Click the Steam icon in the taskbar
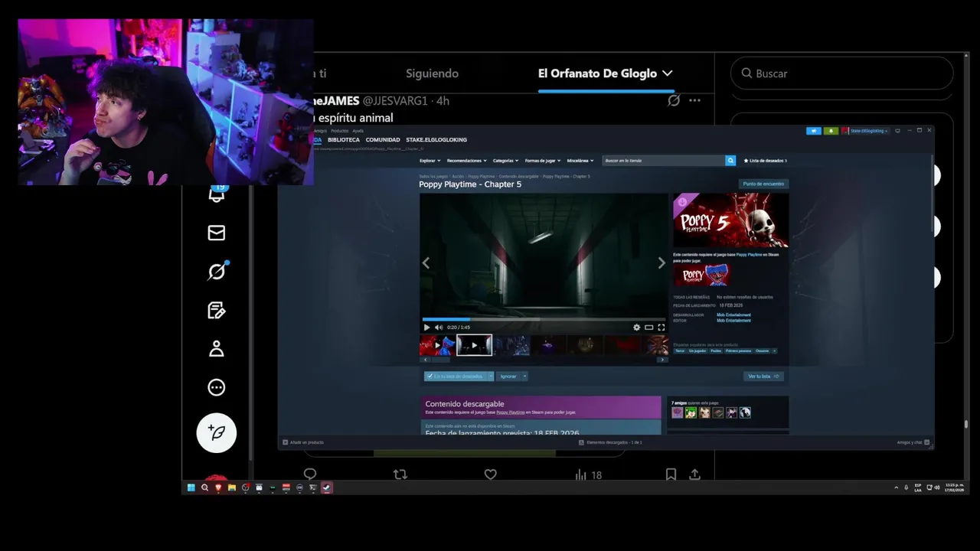Image resolution: width=980 pixels, height=551 pixels. click(327, 487)
